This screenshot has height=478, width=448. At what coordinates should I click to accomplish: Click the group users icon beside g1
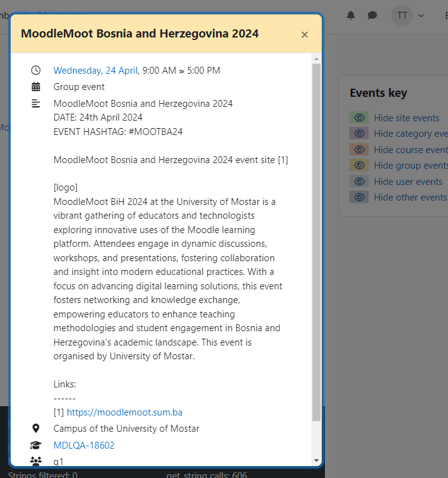coord(36,461)
